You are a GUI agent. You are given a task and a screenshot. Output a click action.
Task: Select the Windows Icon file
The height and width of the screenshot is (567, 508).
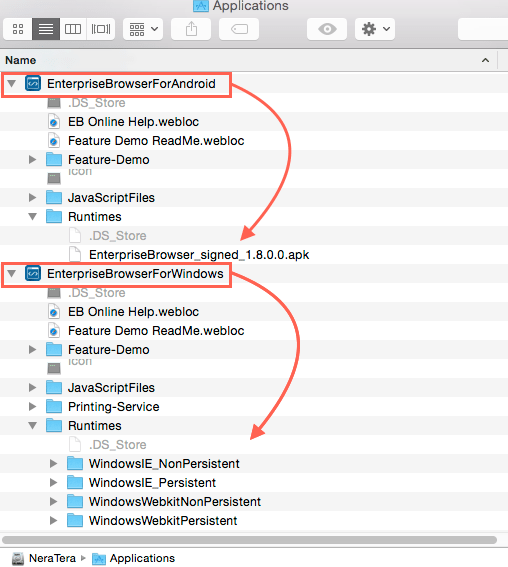(54, 368)
